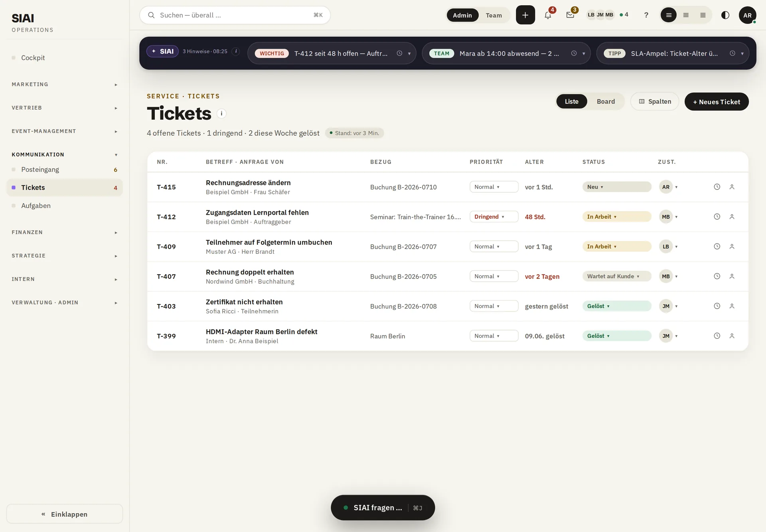Viewport: 766px width, 532px height.
Task: Click the search magnifier icon
Action: click(x=151, y=15)
